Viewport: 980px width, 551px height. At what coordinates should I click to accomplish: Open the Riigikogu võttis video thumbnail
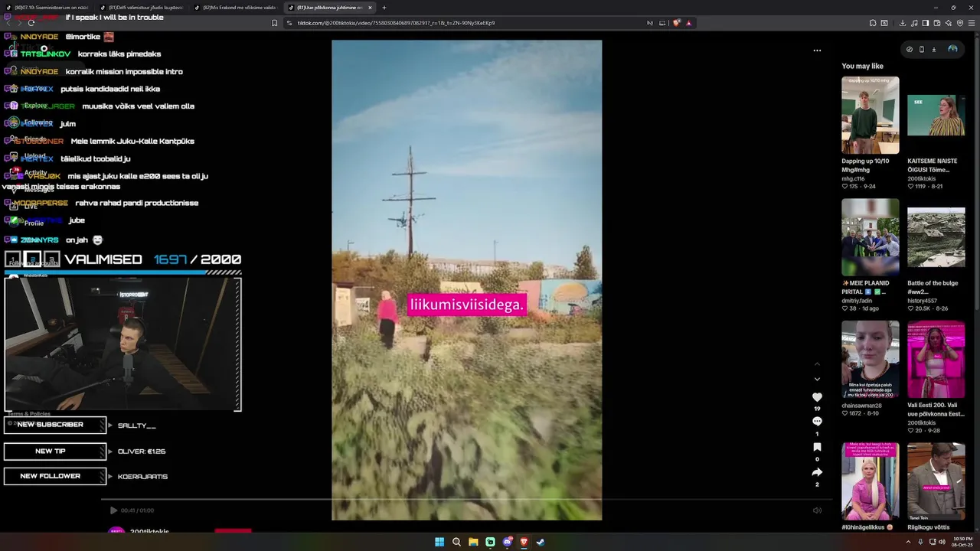pyautogui.click(x=936, y=481)
